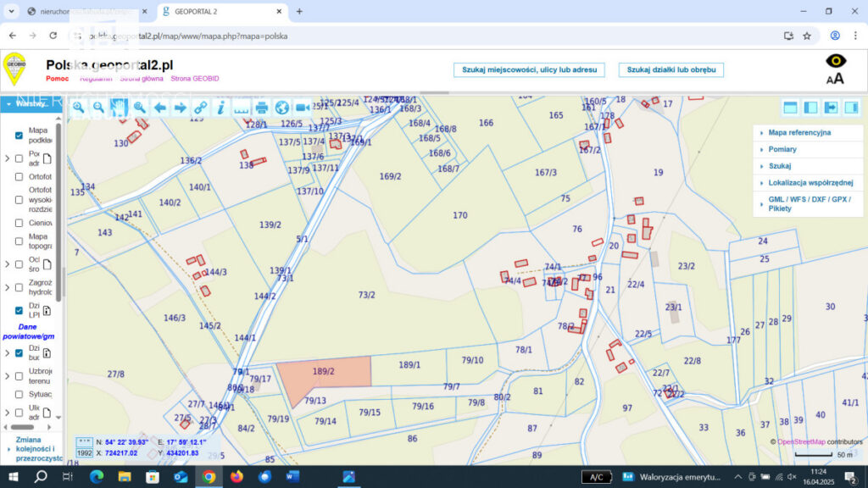This screenshot has width=868, height=488.
Task: Expand the Mapa referencyjna panel
Action: click(x=799, y=133)
